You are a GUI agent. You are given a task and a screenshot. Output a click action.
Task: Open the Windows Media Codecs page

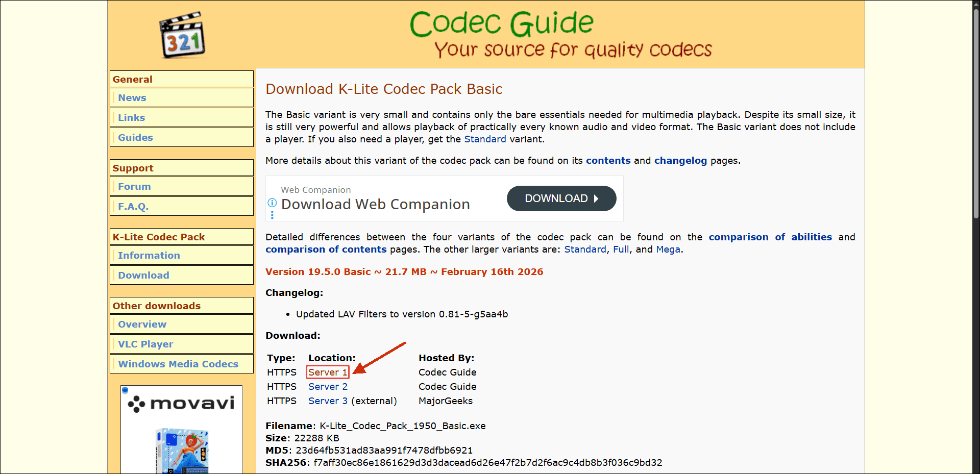tap(178, 364)
